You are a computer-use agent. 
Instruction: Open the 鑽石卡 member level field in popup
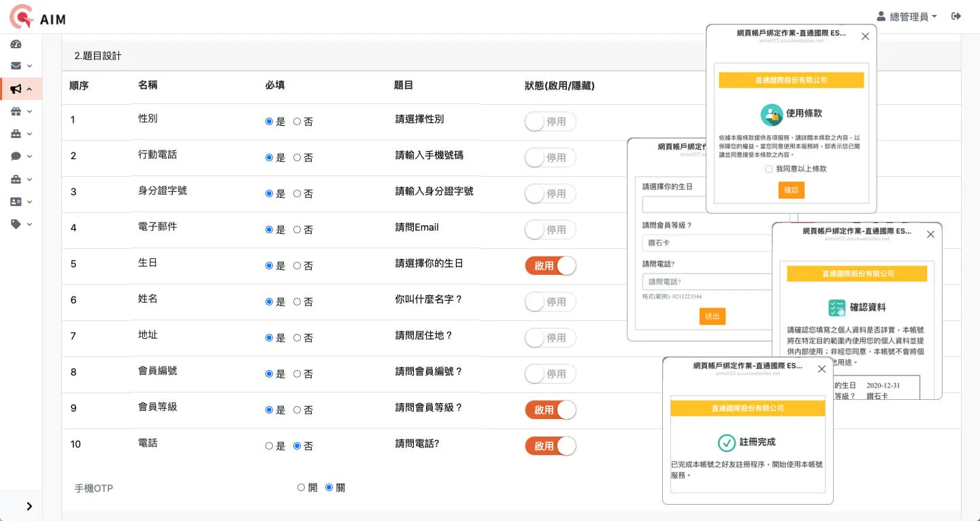pos(706,243)
